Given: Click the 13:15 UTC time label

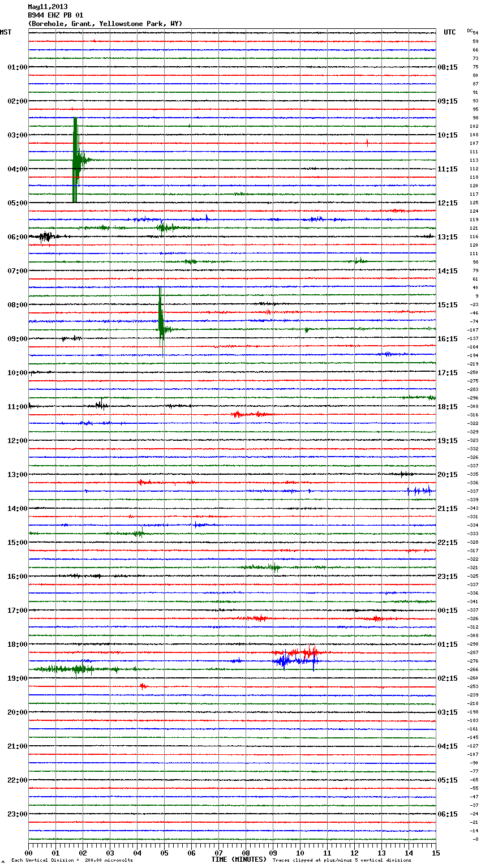Looking at the screenshot, I should tap(448, 237).
